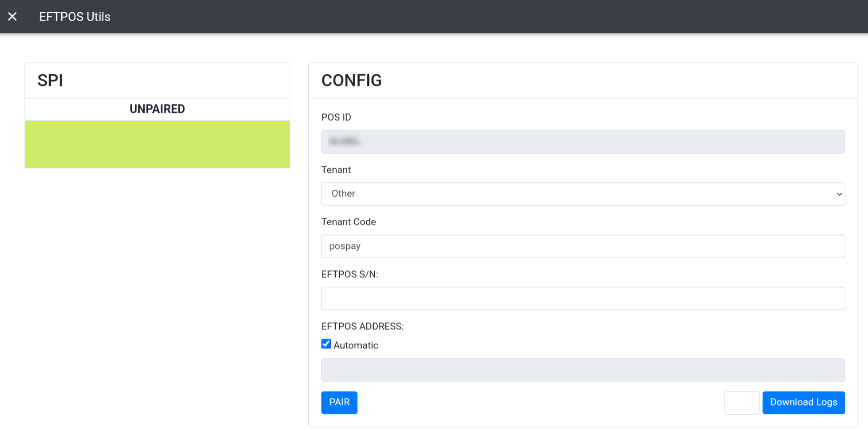Click the disabled EFTPOS address field
This screenshot has height=429, width=868.
(x=583, y=370)
